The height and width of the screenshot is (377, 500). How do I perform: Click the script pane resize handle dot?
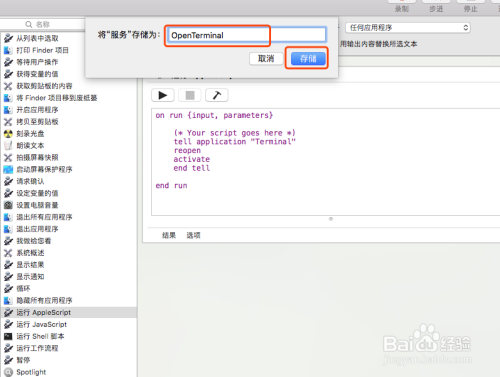click(331, 219)
